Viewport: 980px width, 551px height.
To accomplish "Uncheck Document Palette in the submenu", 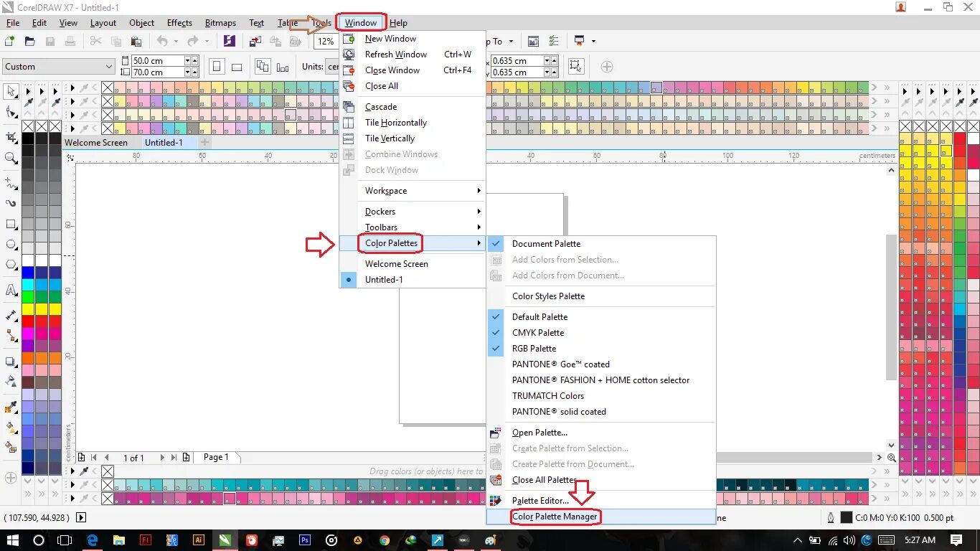I will pos(601,244).
